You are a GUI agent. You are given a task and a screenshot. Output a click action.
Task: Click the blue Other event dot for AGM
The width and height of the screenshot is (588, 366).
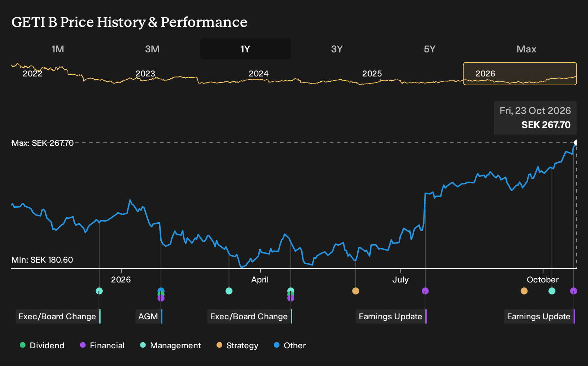point(161,291)
